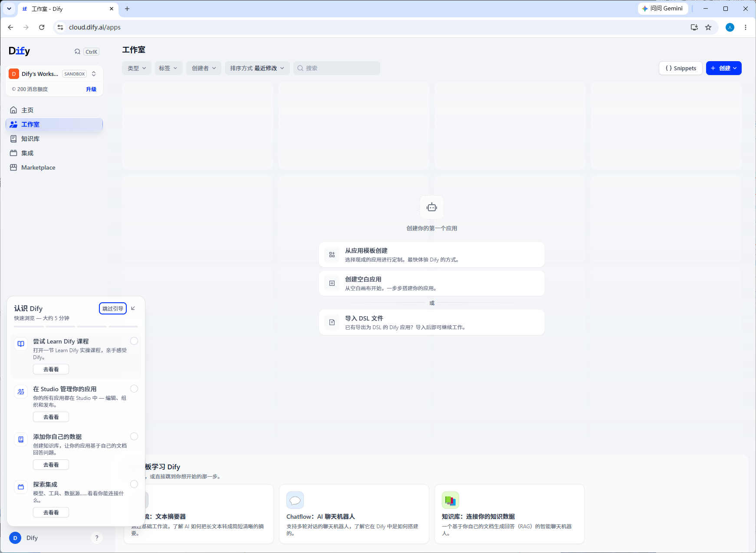Mark 探索集成 step as done

point(134,484)
